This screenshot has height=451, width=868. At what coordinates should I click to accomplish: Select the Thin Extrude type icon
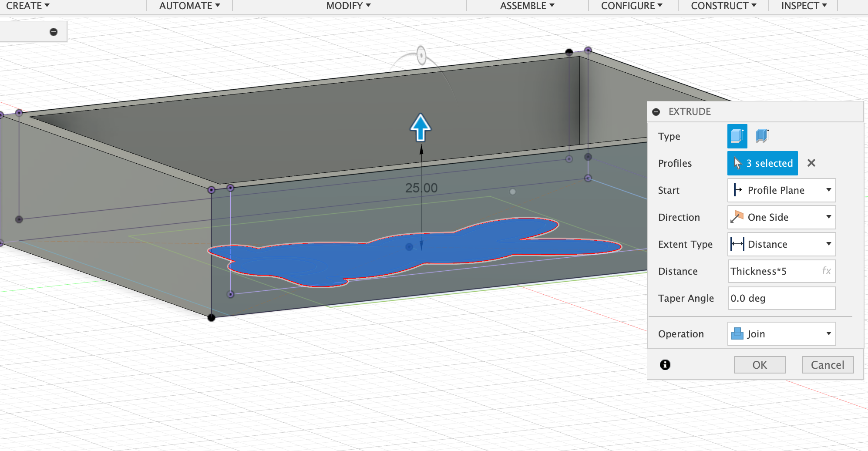(762, 136)
